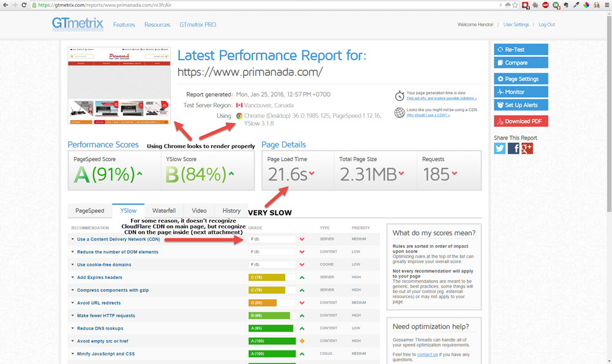Open Resources in top navigation
This screenshot has height=364, width=612.
point(157,24)
